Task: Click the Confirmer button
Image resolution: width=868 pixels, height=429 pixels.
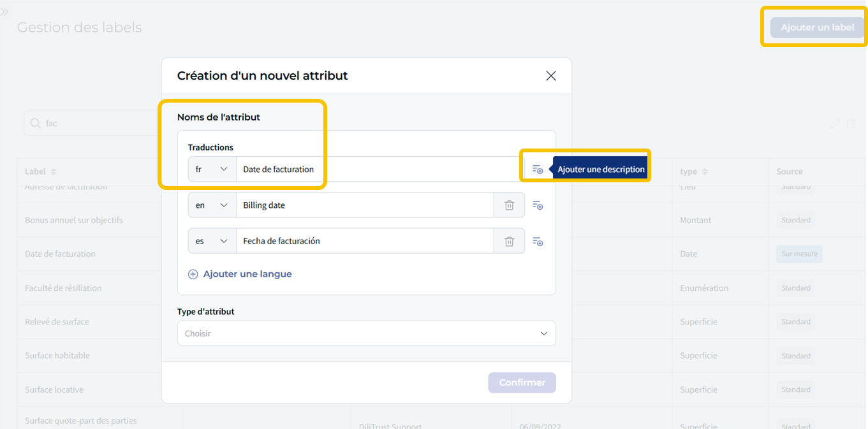Action: click(522, 382)
